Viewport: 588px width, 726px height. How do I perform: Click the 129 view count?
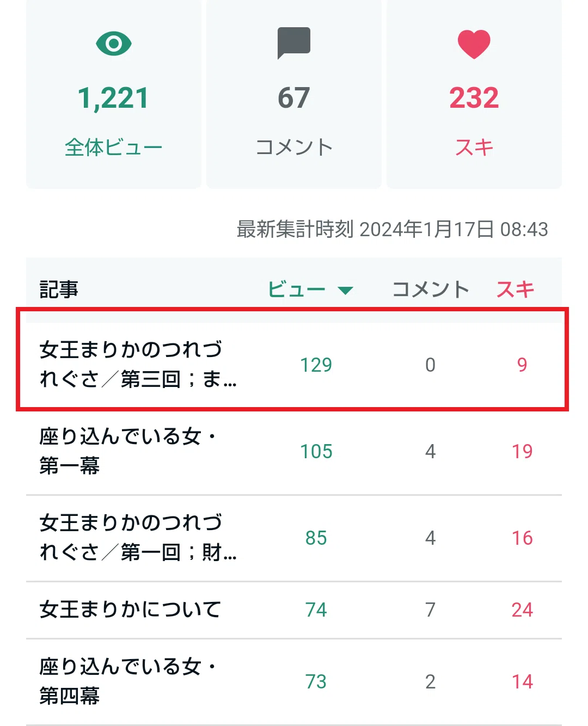[316, 365]
